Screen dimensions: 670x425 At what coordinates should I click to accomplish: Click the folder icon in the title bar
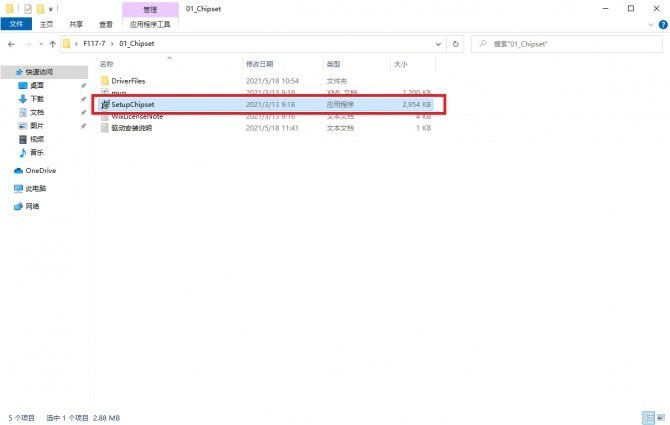click(9, 9)
